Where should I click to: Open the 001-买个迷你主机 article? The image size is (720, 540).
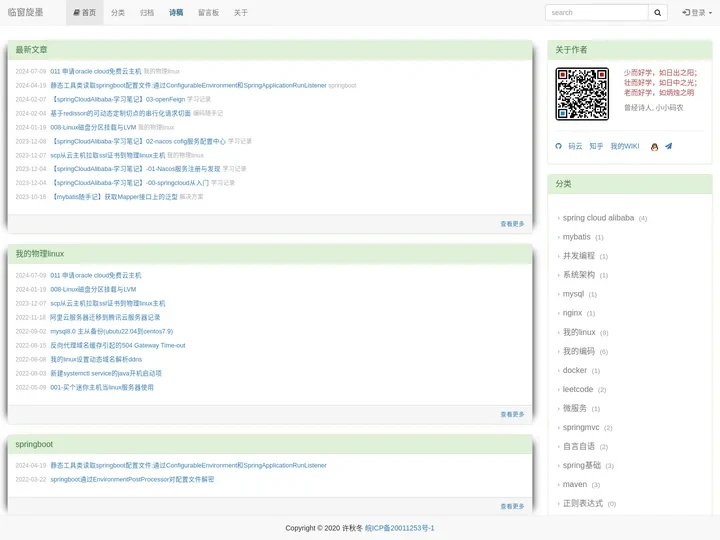pos(102,388)
